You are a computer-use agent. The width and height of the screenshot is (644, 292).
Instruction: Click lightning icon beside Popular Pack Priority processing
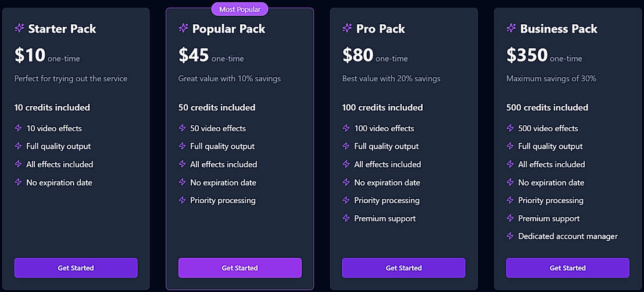[x=182, y=200]
